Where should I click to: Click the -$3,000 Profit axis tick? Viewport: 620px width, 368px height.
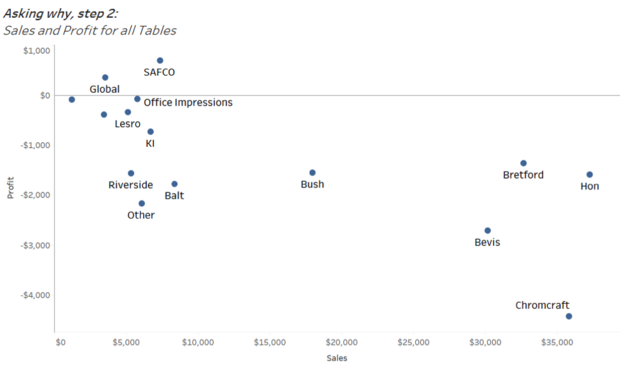click(x=36, y=245)
